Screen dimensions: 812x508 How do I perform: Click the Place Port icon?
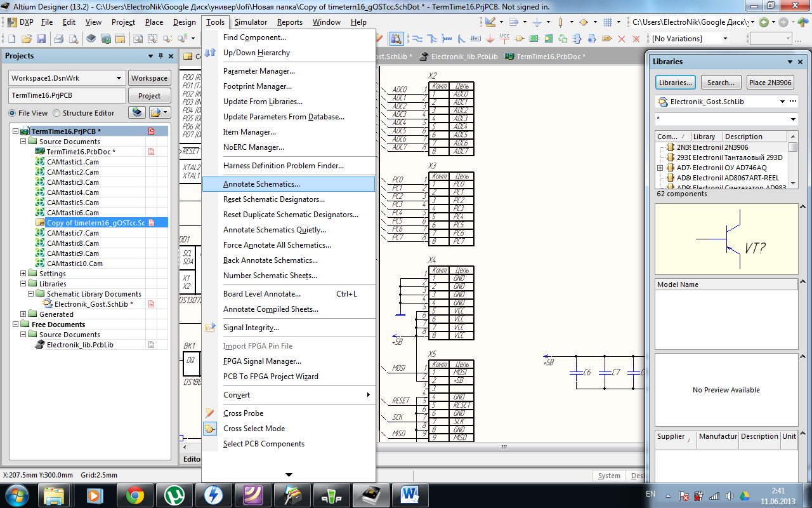606,39
